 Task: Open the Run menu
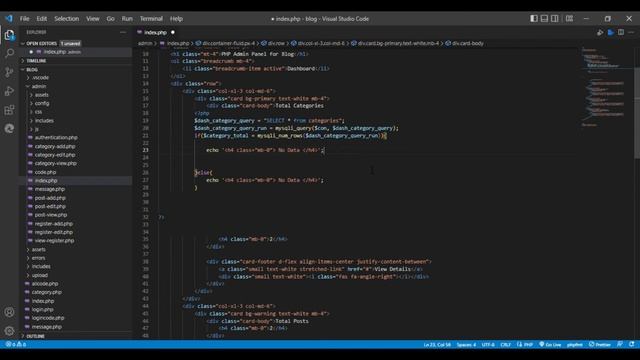[x=127, y=19]
